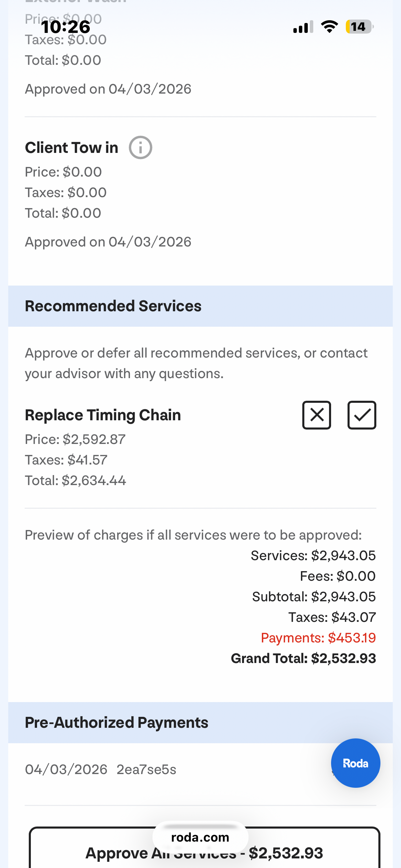This screenshot has width=401, height=868.
Task: Approve Replace Timing Chain with the checkmark box
Action: click(x=362, y=415)
